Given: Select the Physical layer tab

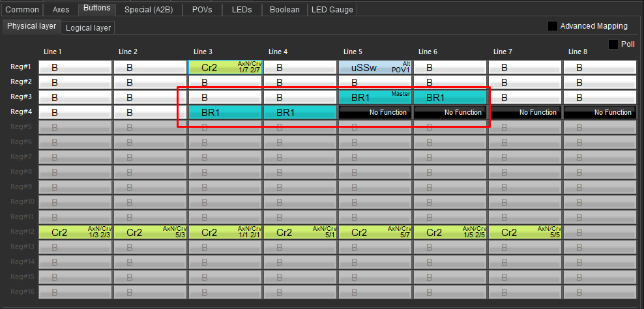Looking at the screenshot, I should point(32,26).
